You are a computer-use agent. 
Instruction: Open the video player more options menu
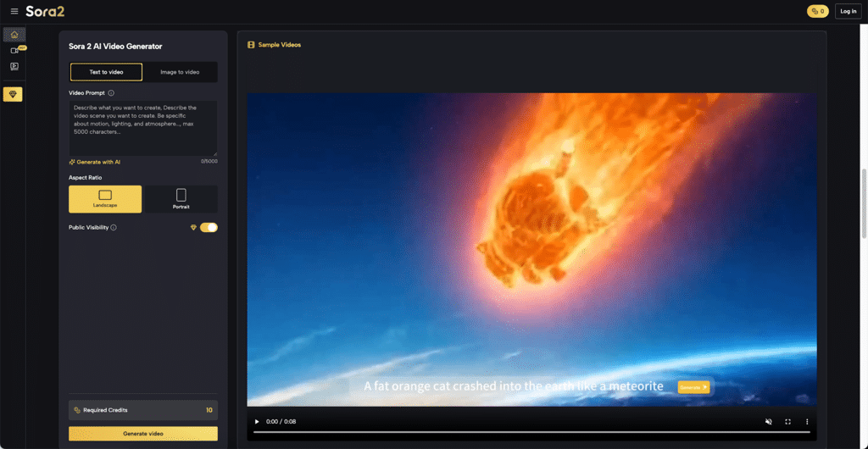coord(807,421)
